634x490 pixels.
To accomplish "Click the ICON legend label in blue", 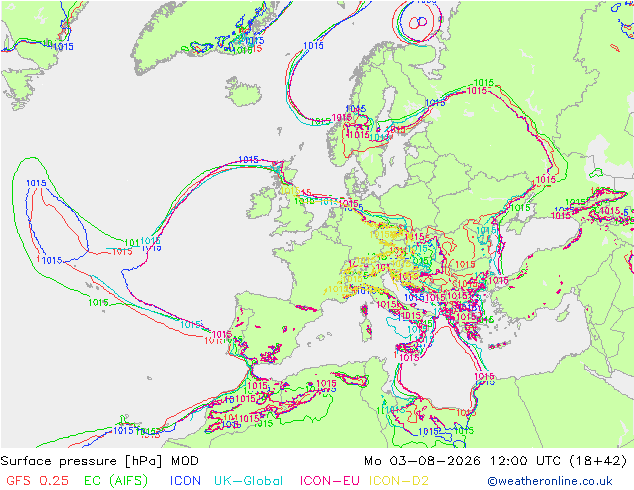I will 185,481.
